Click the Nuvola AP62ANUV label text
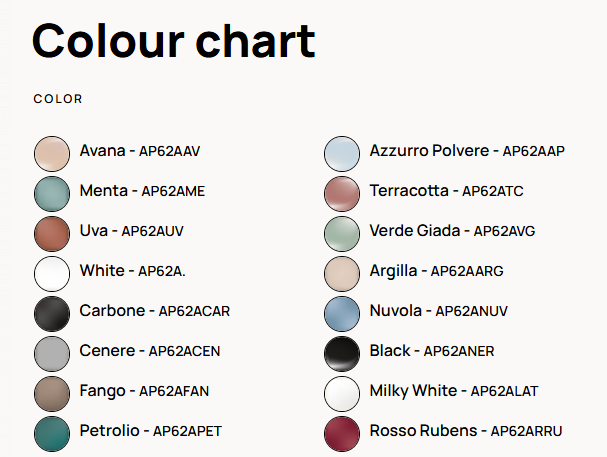The height and width of the screenshot is (457, 607). [438, 311]
